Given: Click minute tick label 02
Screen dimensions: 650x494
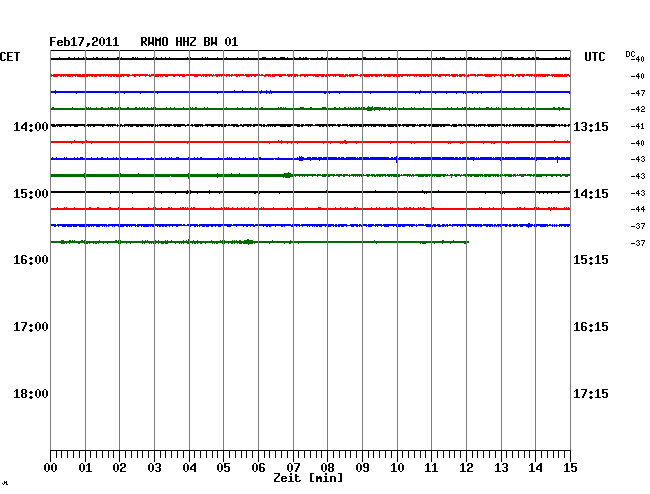Looking at the screenshot, I should (119, 468).
